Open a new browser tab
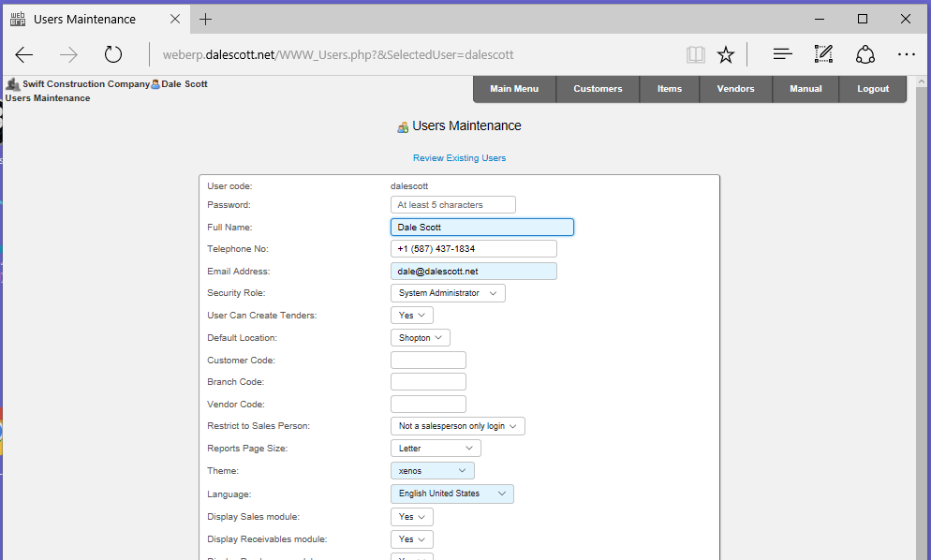Image resolution: width=931 pixels, height=560 pixels. pyautogui.click(x=205, y=19)
